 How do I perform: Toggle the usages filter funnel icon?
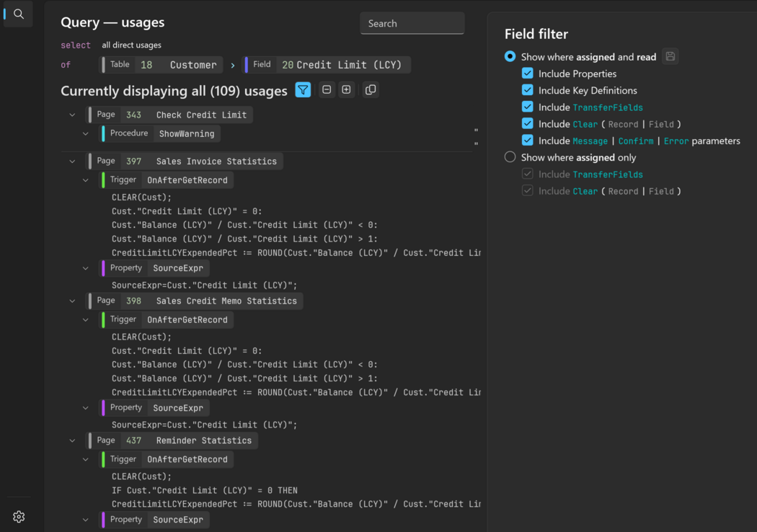(303, 90)
